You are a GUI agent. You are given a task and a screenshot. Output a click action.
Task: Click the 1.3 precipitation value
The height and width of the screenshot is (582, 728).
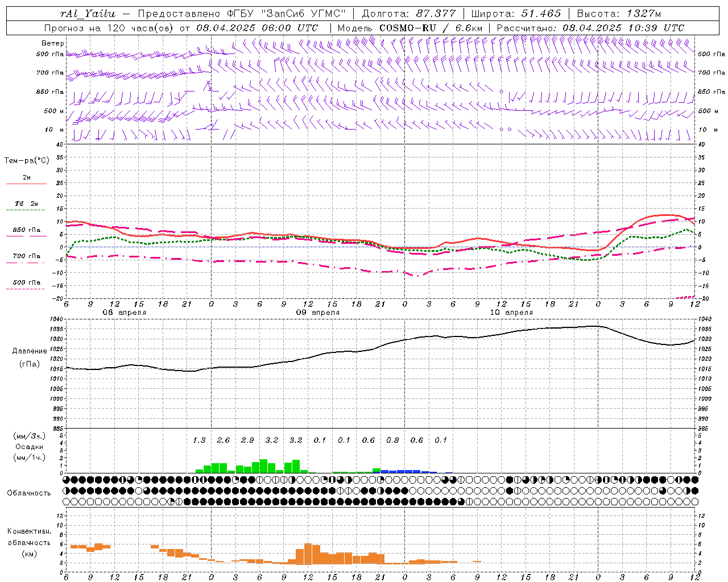[199, 440]
